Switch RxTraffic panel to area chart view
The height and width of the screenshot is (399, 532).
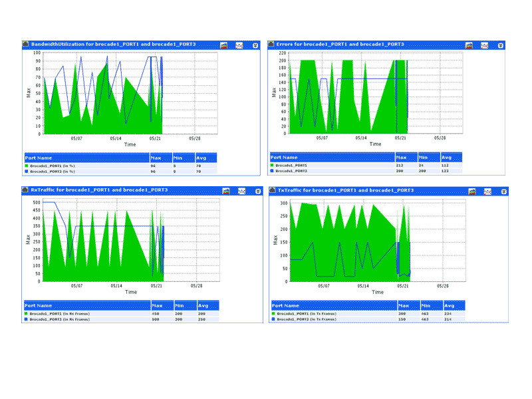[x=226, y=191]
